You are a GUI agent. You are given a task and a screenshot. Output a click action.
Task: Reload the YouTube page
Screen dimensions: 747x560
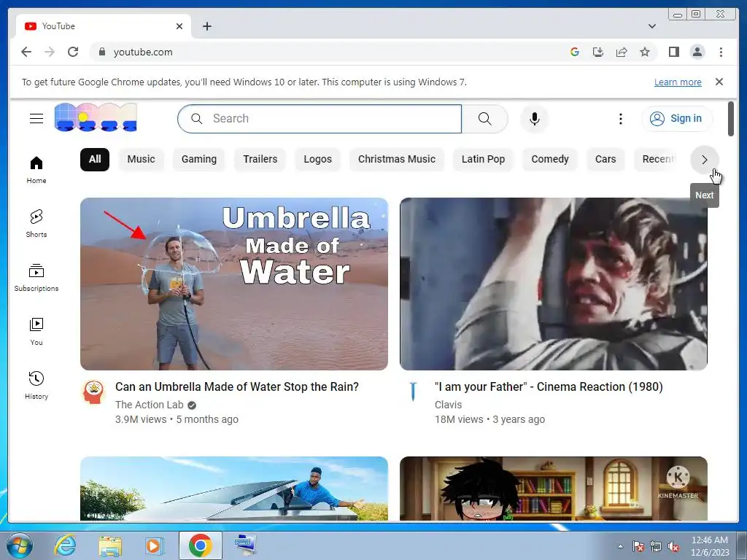(x=73, y=52)
